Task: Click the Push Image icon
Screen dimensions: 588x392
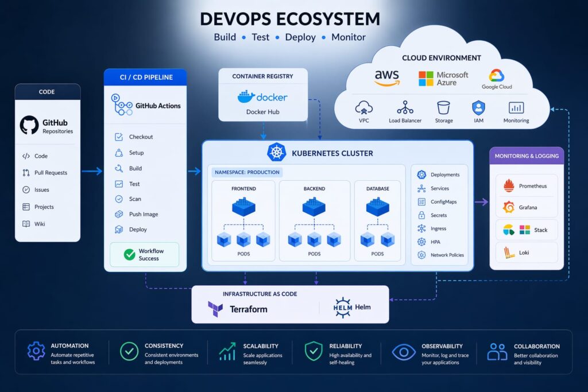Action: tap(119, 214)
